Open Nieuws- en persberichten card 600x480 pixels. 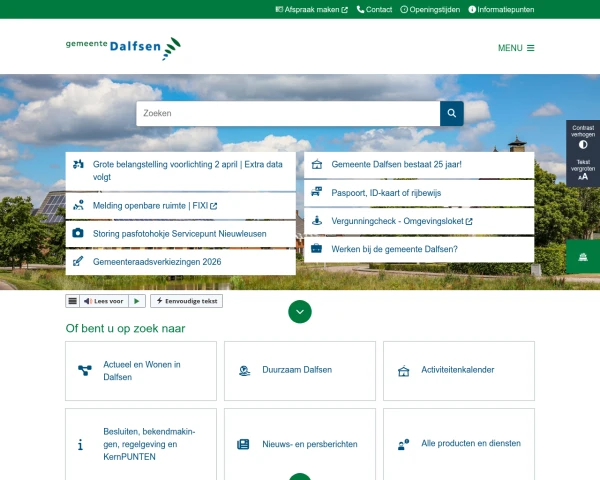pyautogui.click(x=300, y=444)
